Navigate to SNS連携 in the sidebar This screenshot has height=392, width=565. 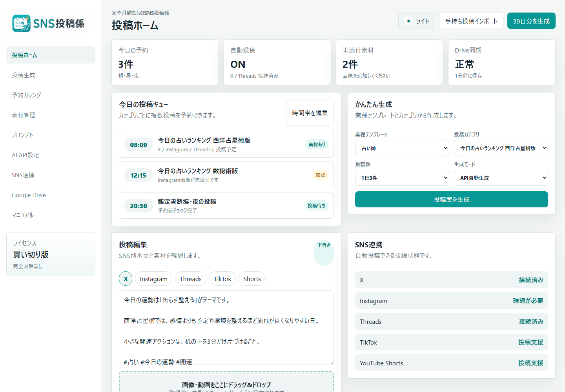point(51,175)
